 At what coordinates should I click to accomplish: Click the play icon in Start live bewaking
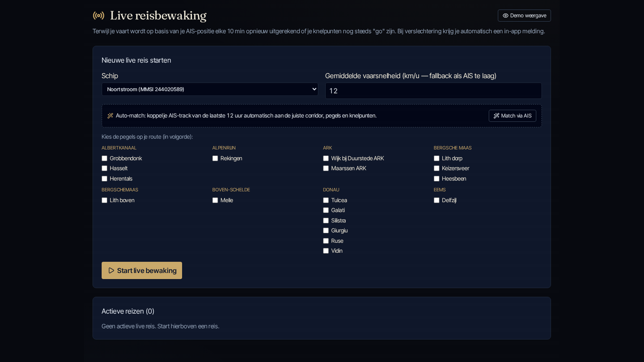click(x=111, y=270)
